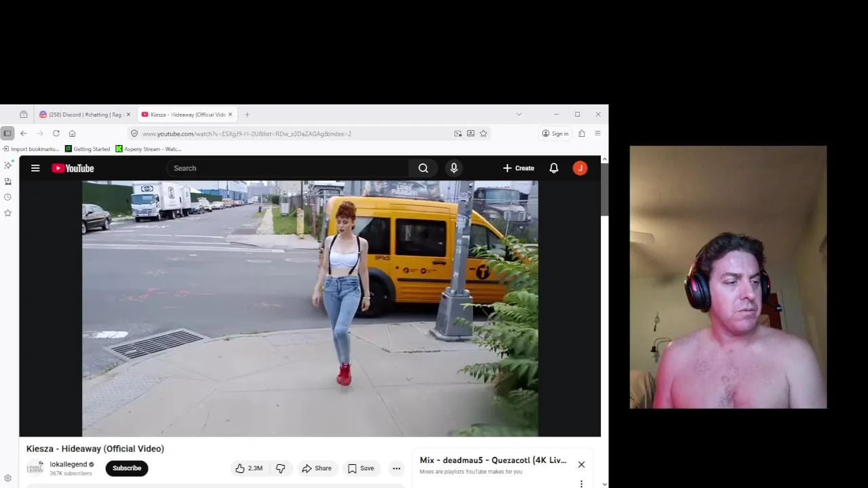The height and width of the screenshot is (488, 868).
Task: Open the YouTube guide hamburger menu
Action: [x=35, y=168]
